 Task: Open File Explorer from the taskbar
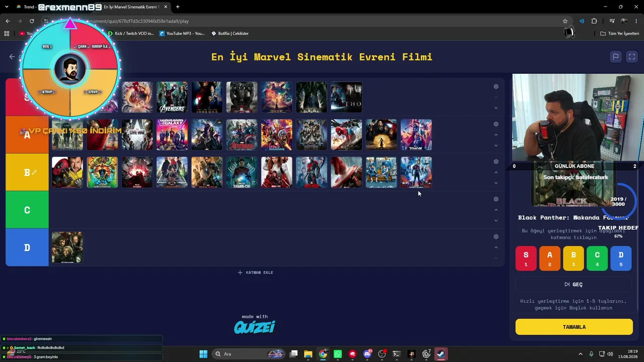click(x=308, y=354)
